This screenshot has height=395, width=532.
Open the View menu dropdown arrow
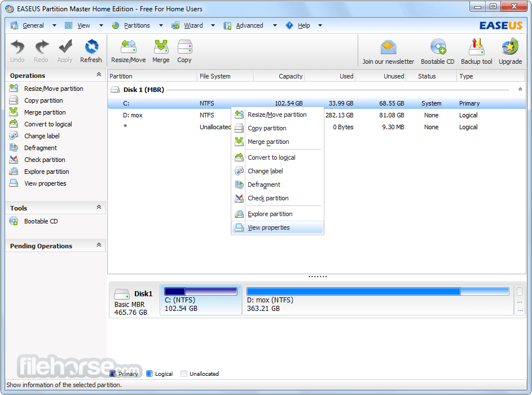[x=101, y=25]
